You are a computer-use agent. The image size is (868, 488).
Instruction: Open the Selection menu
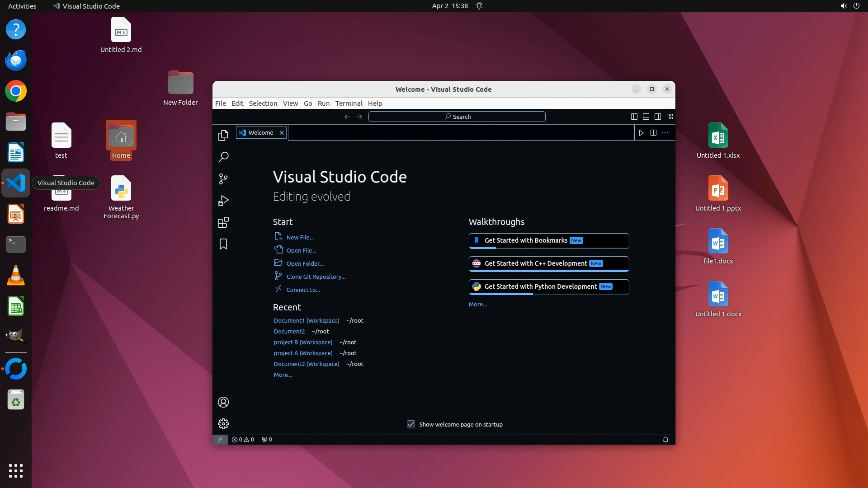click(x=263, y=103)
